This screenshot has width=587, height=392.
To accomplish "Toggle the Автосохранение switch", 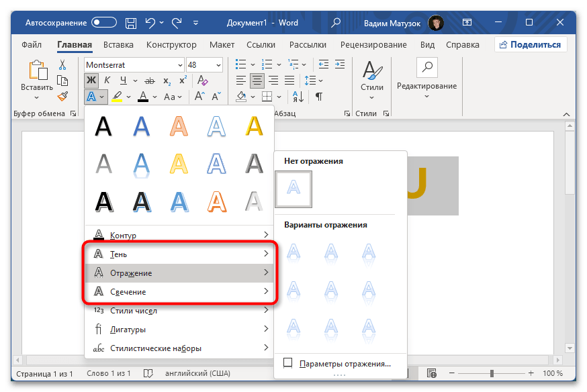I will (x=104, y=23).
